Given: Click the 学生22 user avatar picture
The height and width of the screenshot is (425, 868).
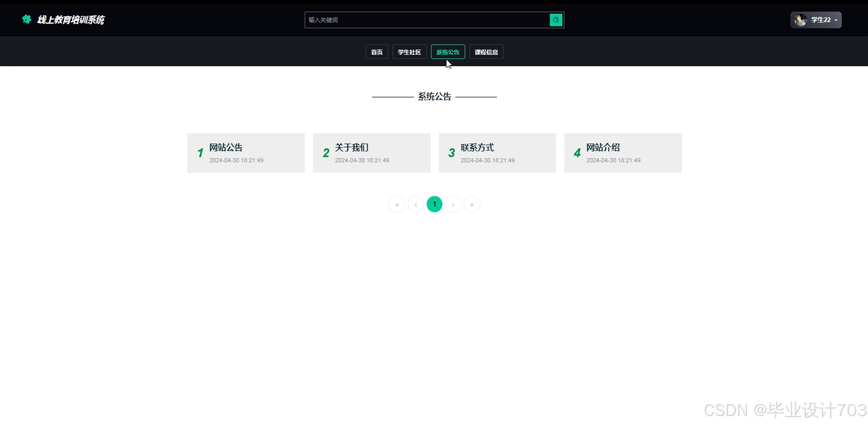Looking at the screenshot, I should tap(800, 20).
